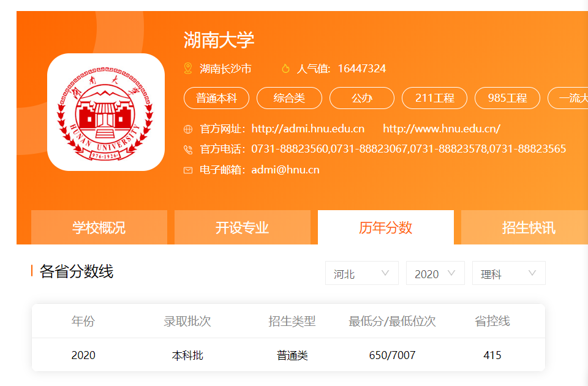Click the 录取批次 column header
The height and width of the screenshot is (386, 588).
click(x=187, y=321)
